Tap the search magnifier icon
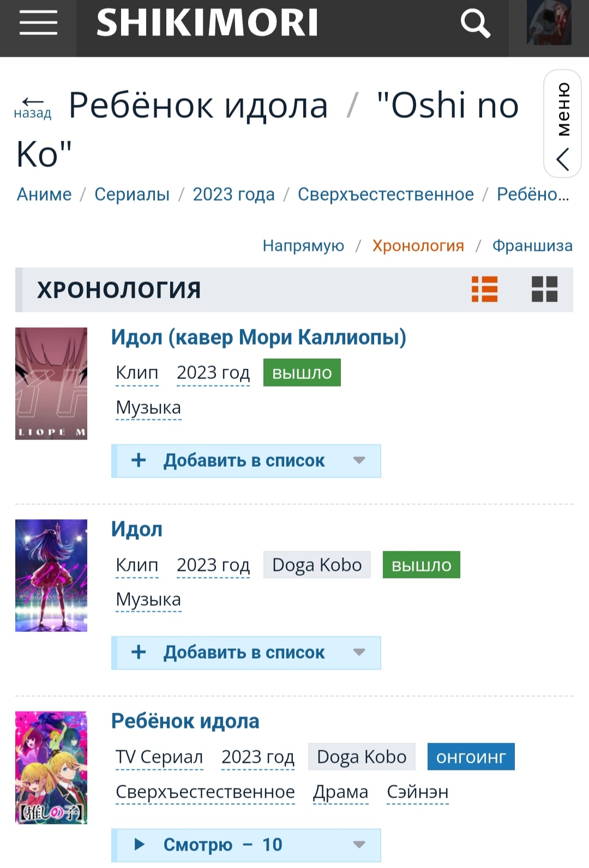The image size is (589, 868). tap(476, 23)
